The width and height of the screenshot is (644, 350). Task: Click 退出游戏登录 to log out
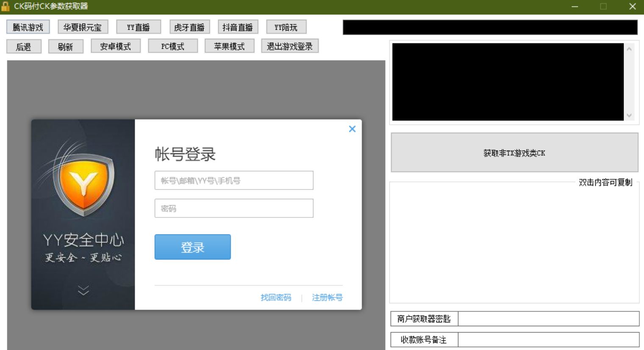(x=290, y=46)
